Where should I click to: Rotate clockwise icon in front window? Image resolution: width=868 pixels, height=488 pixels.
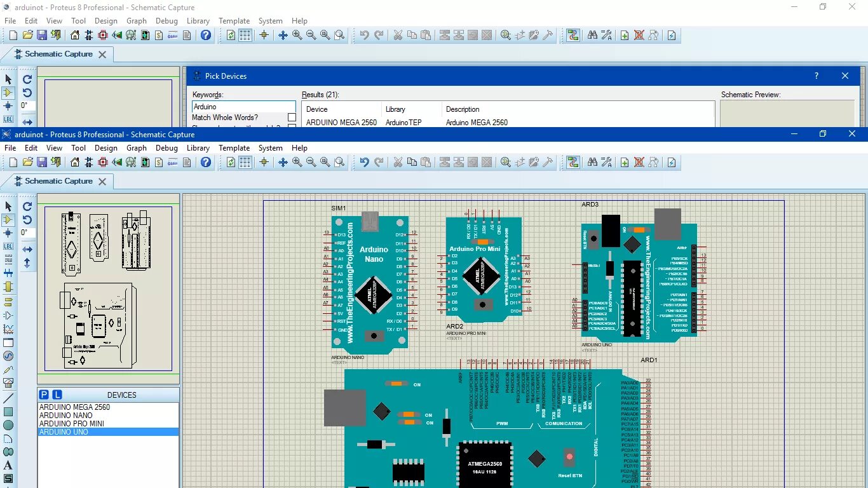(27, 207)
